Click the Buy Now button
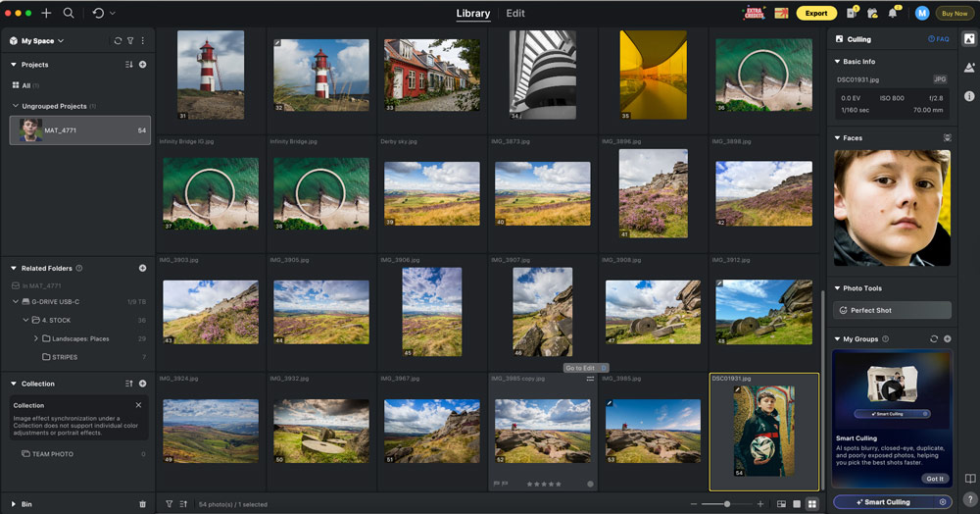This screenshot has height=514, width=980. 955,13
